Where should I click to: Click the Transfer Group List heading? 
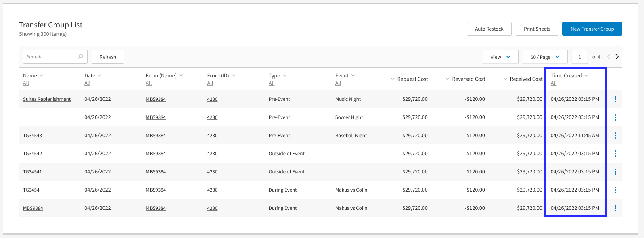tap(51, 25)
